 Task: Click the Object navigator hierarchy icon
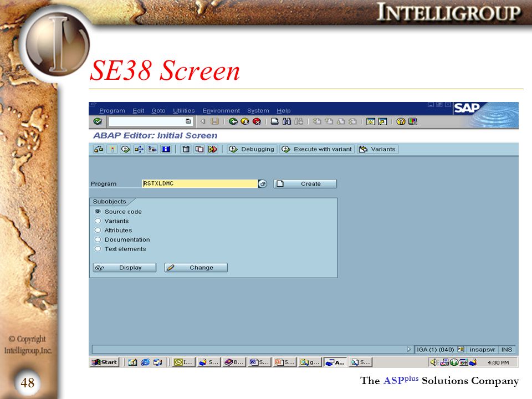tap(152, 149)
